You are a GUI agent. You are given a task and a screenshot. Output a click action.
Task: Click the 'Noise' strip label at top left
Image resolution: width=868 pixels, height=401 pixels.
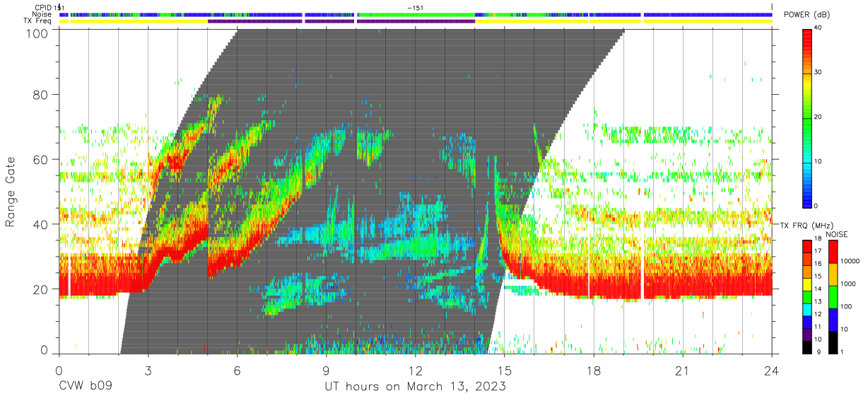click(x=42, y=14)
